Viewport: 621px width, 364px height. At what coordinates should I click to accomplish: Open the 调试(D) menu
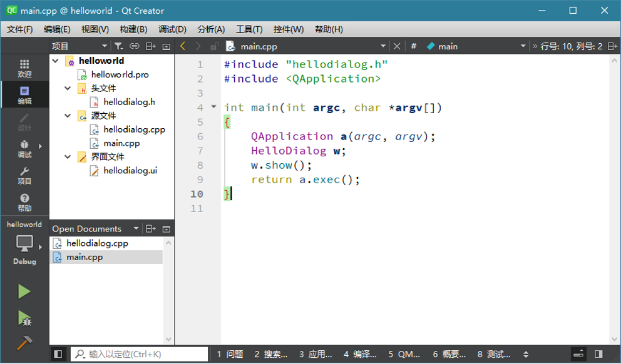click(172, 29)
